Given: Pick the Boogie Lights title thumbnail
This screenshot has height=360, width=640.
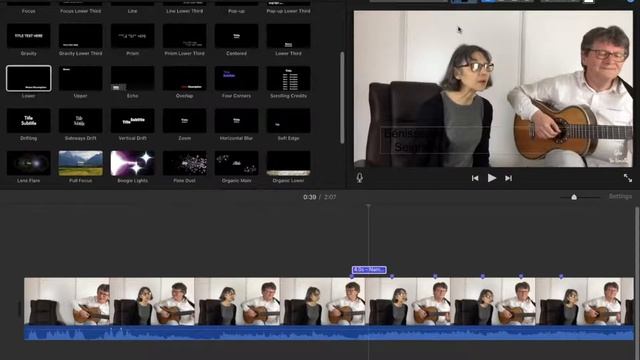Looking at the screenshot, I should click(132, 163).
